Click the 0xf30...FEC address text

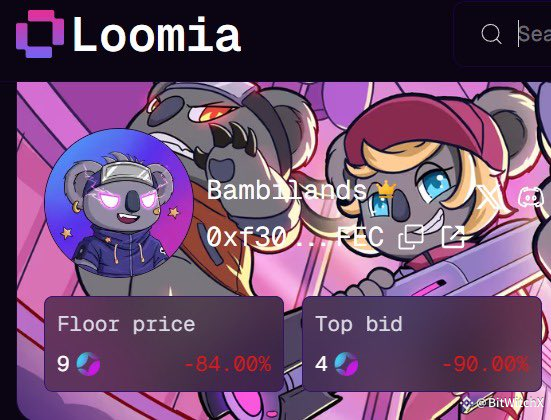click(x=295, y=237)
